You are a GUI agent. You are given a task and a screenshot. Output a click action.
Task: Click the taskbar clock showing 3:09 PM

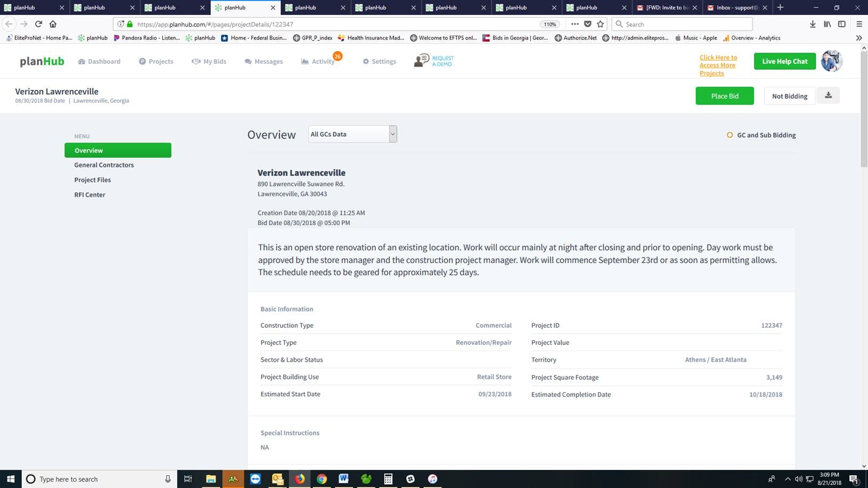click(830, 479)
